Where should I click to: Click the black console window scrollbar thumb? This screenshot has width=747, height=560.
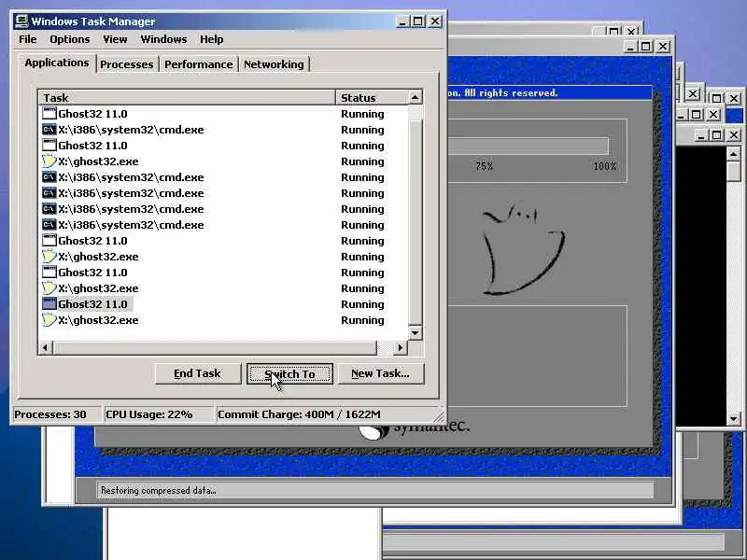[x=733, y=172]
